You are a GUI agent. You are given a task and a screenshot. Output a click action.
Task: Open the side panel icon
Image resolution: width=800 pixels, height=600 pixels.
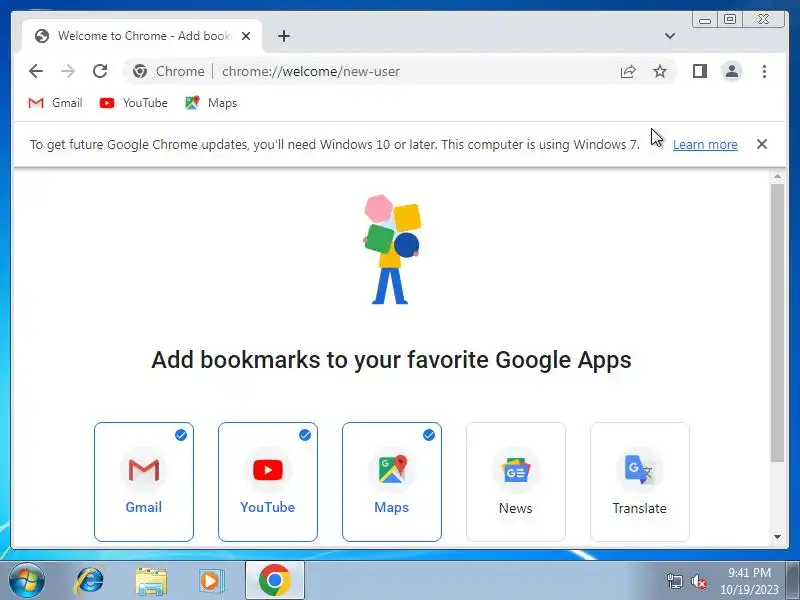(x=699, y=71)
